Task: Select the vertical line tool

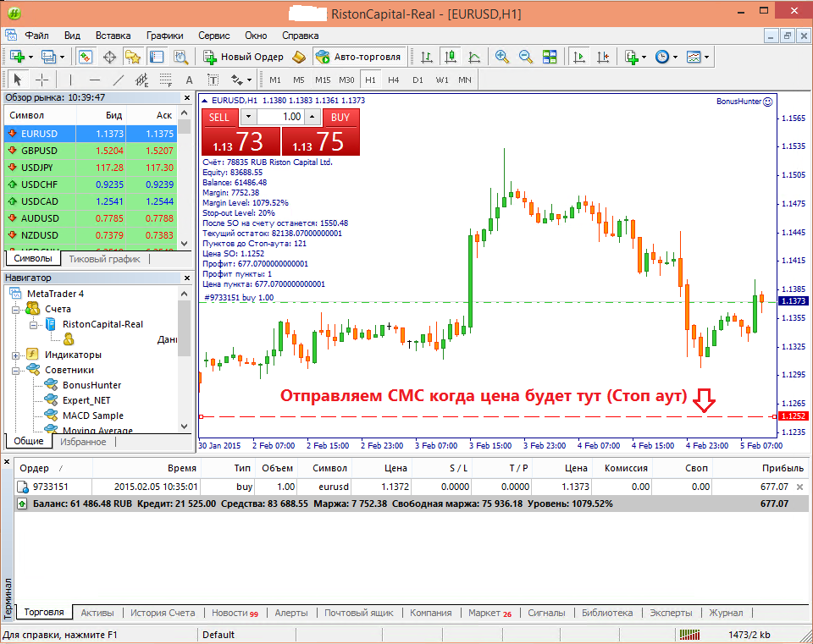Action: coord(70,80)
